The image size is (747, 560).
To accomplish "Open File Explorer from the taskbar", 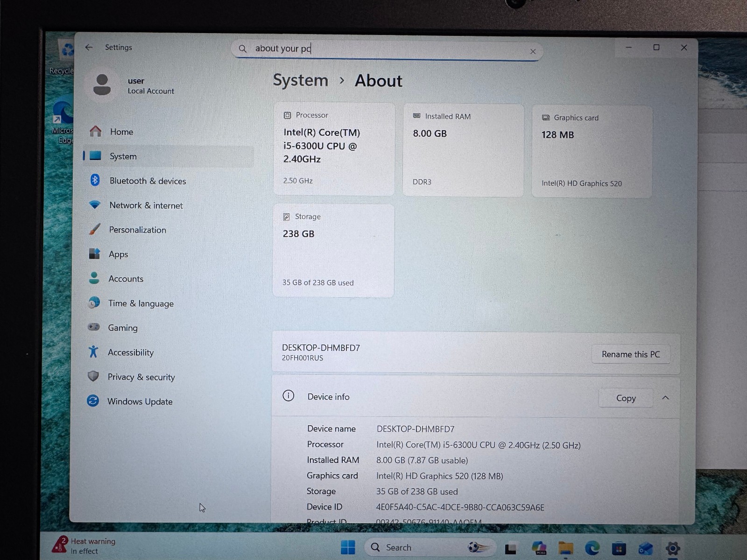I will 565,548.
